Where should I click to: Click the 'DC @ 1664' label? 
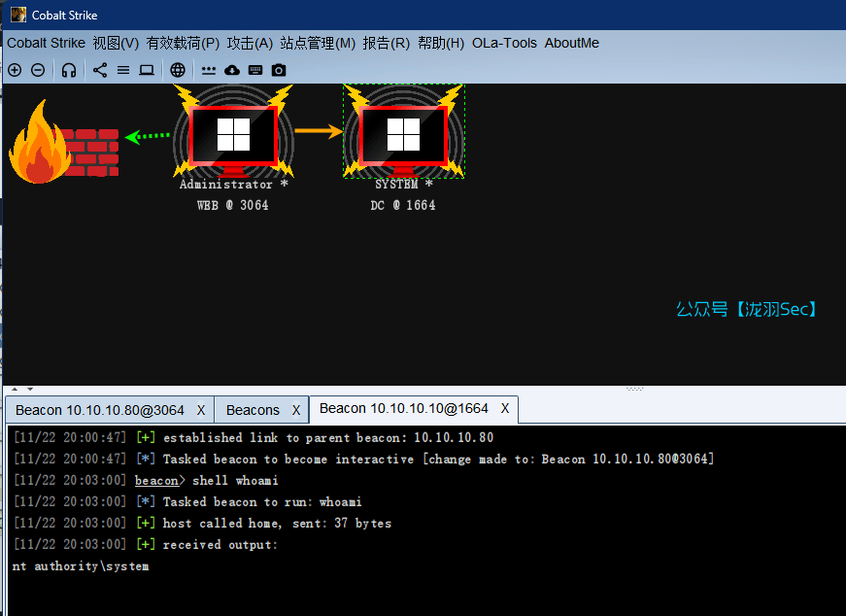tap(403, 206)
